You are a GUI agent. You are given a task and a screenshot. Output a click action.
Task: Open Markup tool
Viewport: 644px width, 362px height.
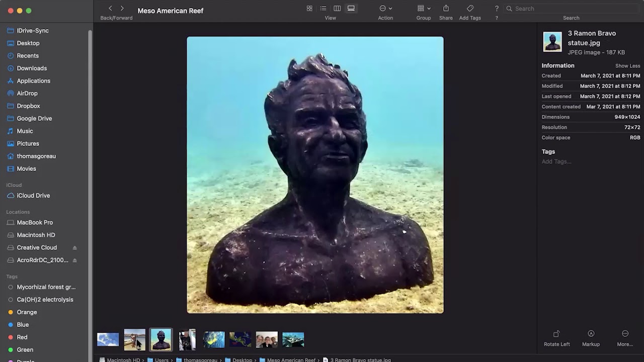591,338
